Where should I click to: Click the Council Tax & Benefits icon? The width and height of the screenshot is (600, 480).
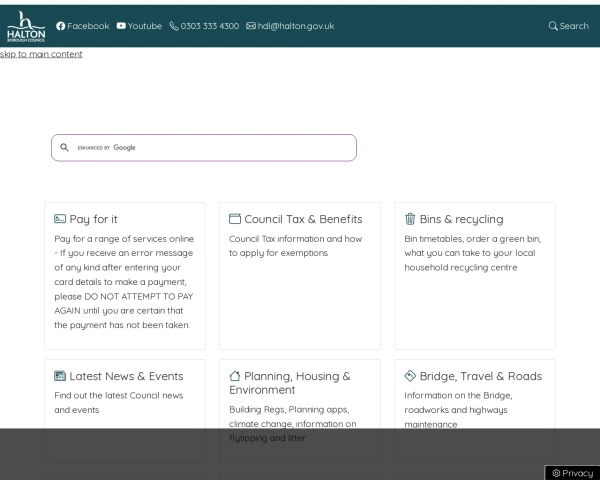pos(235,219)
